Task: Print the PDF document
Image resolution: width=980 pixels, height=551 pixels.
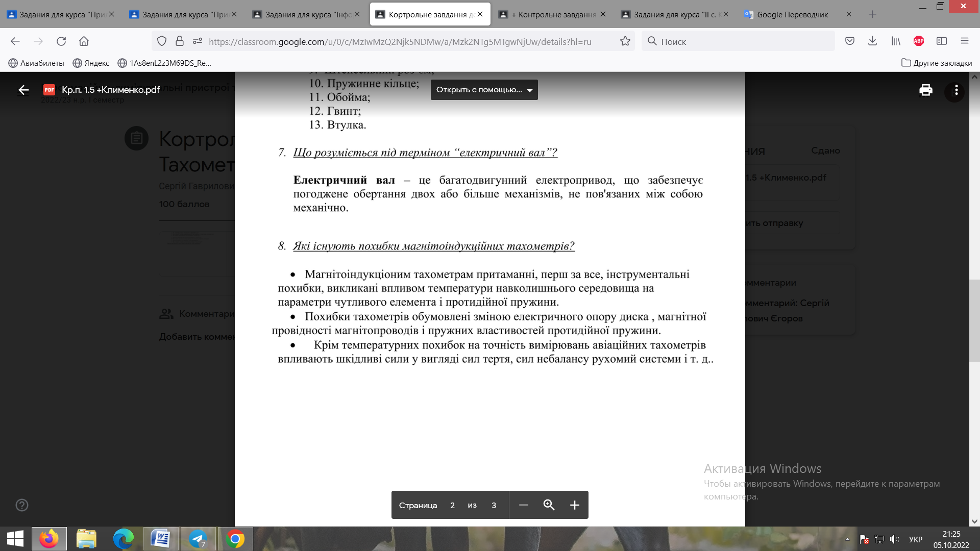Action: pos(926,90)
